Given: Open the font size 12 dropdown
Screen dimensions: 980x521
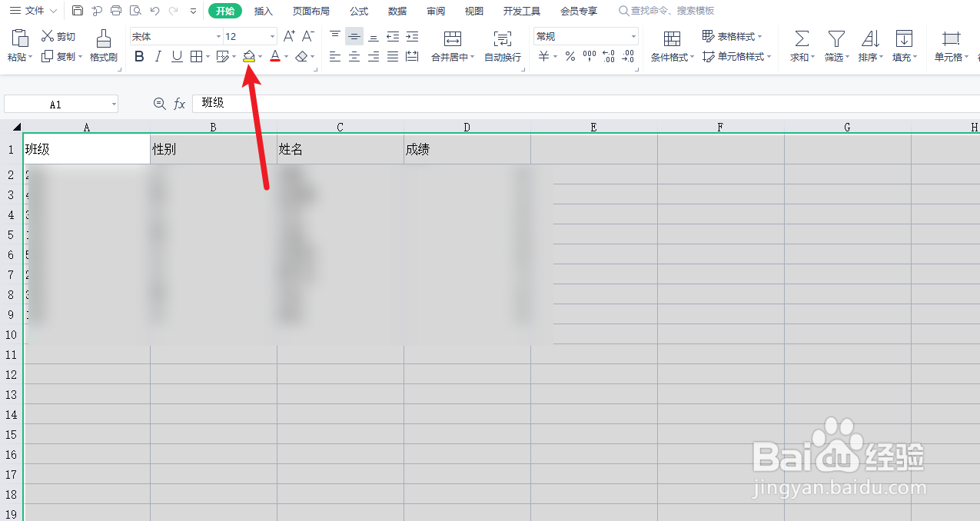Looking at the screenshot, I should click(272, 36).
